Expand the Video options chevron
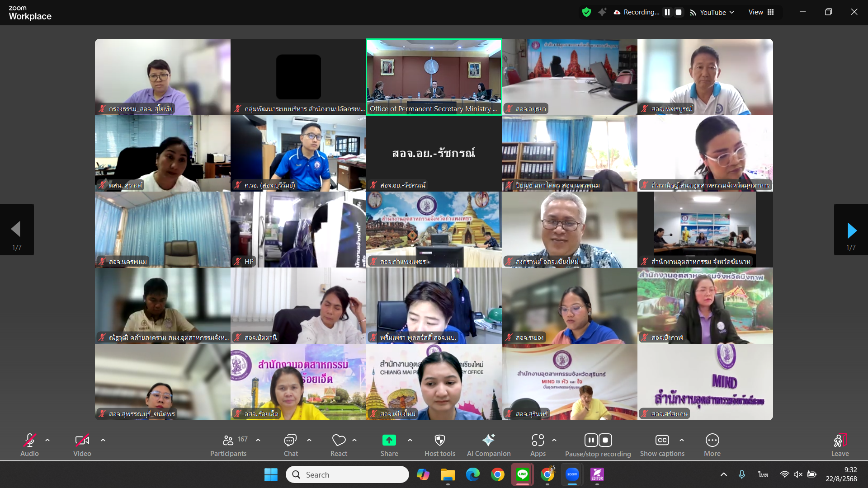Screen dimensions: 868x488 [x=103, y=440]
